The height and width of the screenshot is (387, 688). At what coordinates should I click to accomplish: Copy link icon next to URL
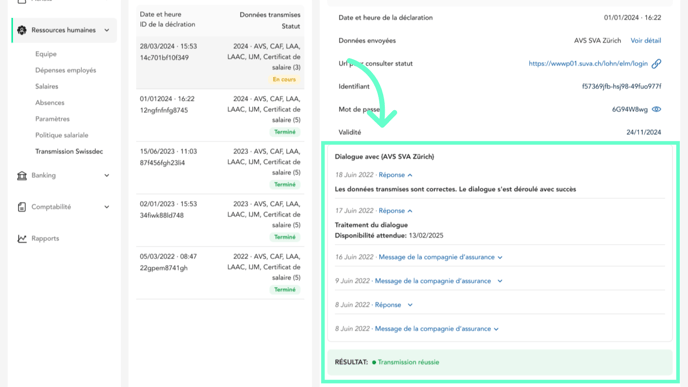click(x=656, y=64)
